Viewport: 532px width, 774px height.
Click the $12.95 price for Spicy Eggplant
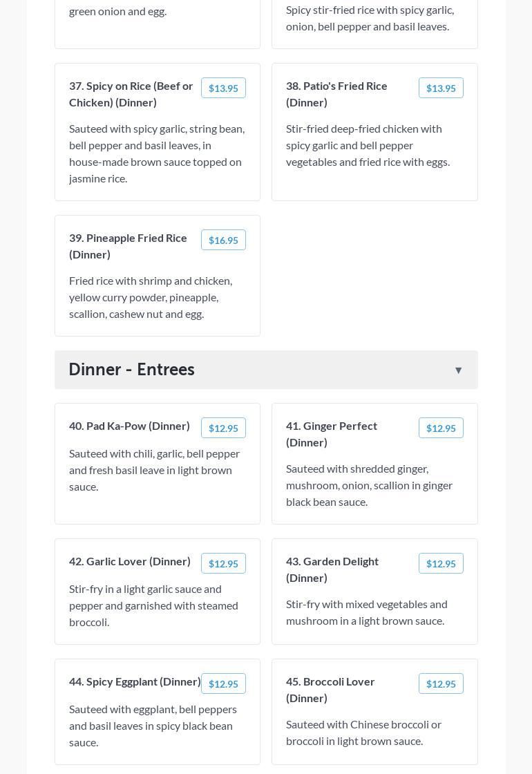pos(223,684)
